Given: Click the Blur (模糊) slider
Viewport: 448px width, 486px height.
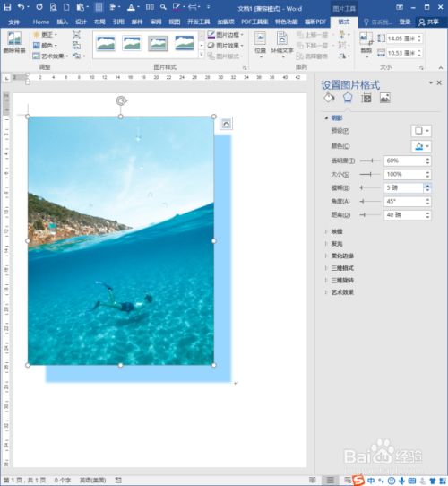Looking at the screenshot, I should (370, 187).
